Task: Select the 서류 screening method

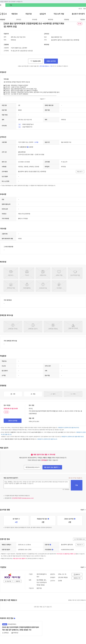Action: [13, 394]
